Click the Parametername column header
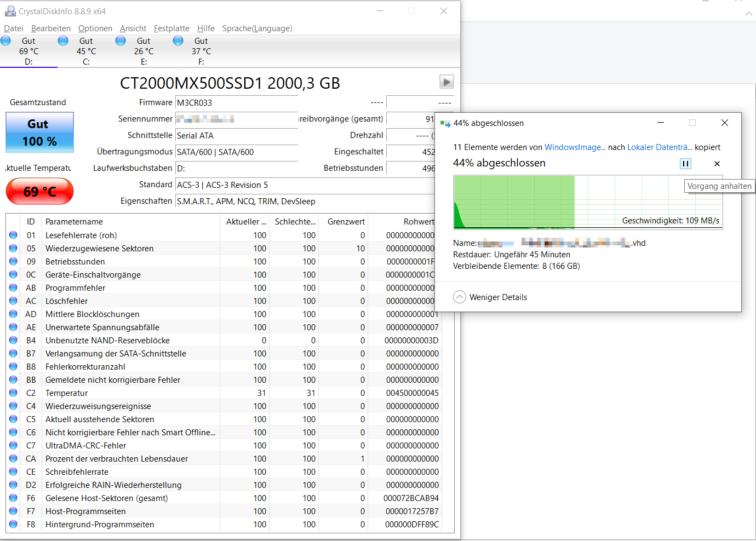The image size is (756, 541). pyautogui.click(x=131, y=221)
